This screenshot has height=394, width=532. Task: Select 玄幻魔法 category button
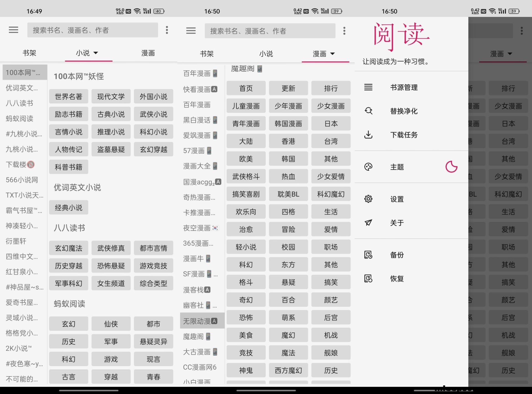pyautogui.click(x=68, y=248)
